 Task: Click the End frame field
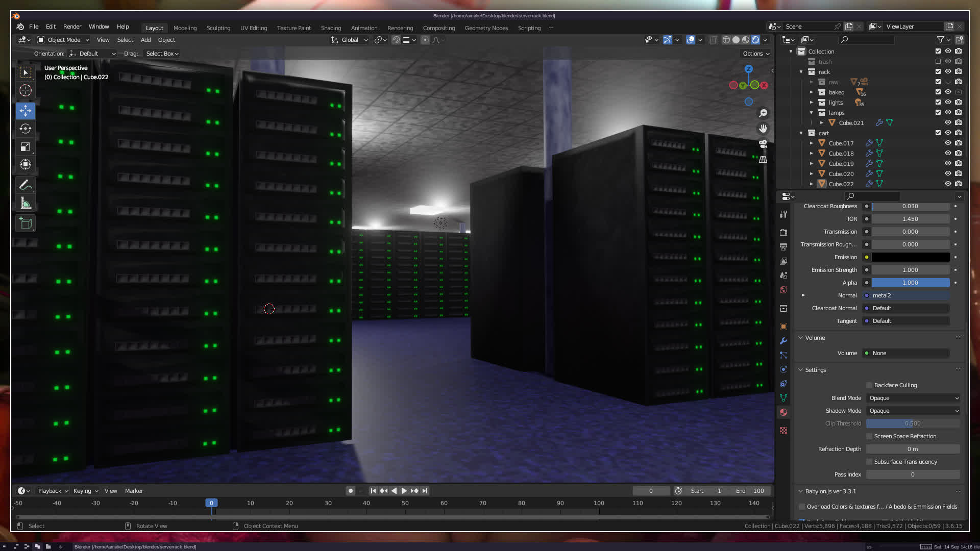tap(750, 491)
